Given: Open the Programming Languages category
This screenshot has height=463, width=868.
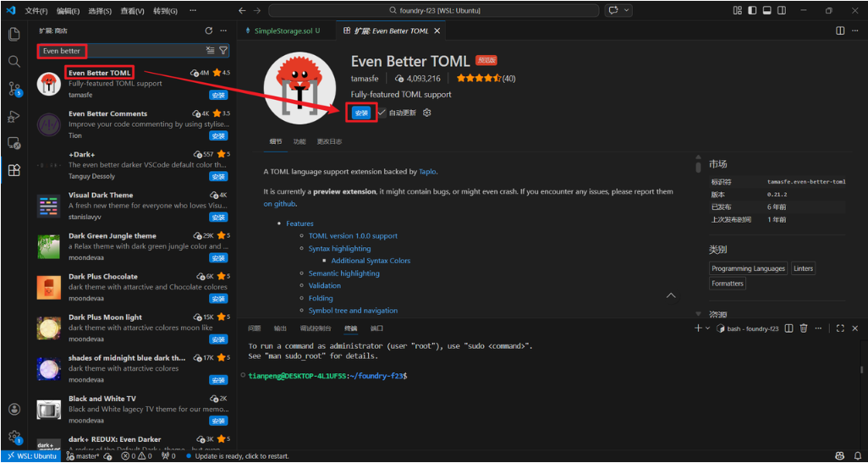Looking at the screenshot, I should click(x=749, y=268).
